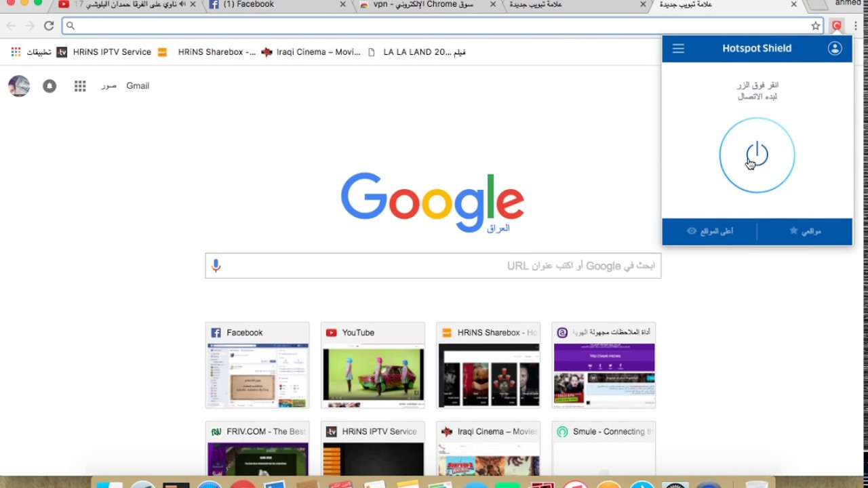Open HRiNS Sharebox bookmark
Viewport: 868px width, 488px height.
pos(207,52)
